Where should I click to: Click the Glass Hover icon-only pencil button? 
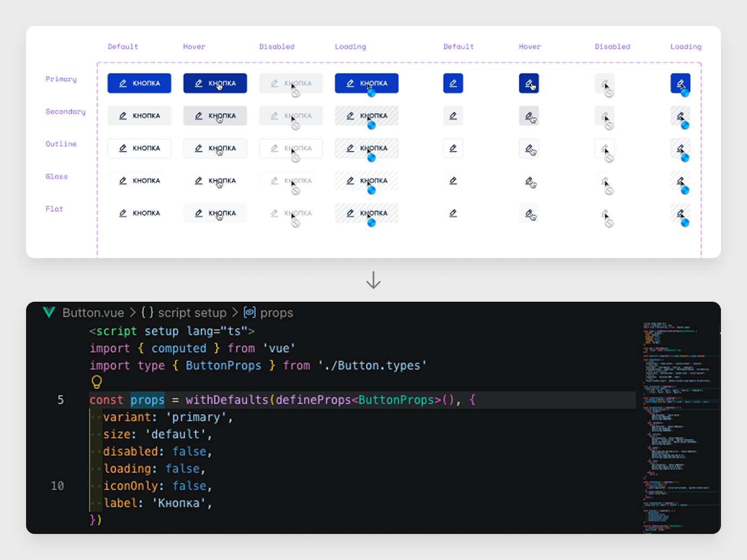[x=529, y=181]
